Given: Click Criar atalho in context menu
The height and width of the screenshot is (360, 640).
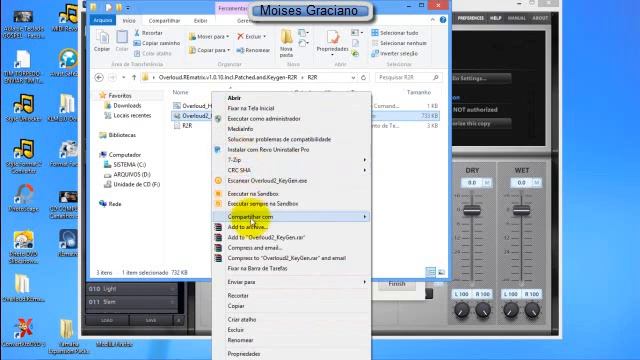Looking at the screenshot, I should (242, 320).
